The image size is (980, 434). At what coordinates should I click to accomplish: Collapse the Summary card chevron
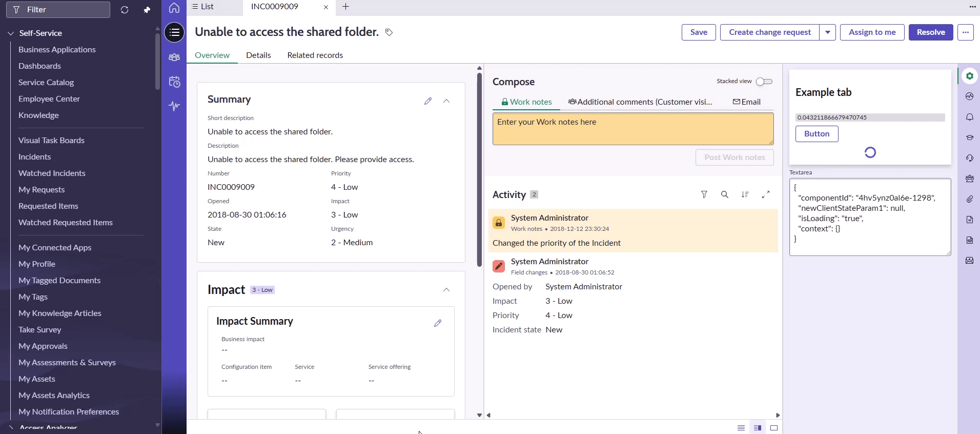pos(446,101)
